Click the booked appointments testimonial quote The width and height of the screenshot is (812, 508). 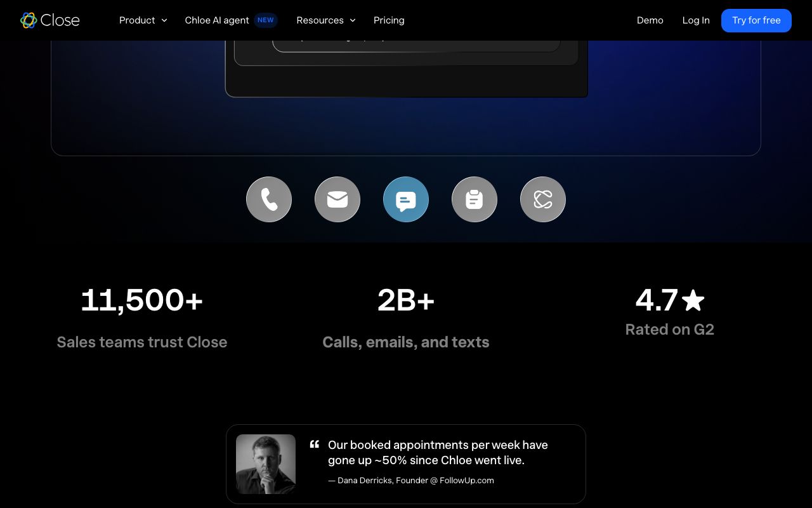(438, 452)
